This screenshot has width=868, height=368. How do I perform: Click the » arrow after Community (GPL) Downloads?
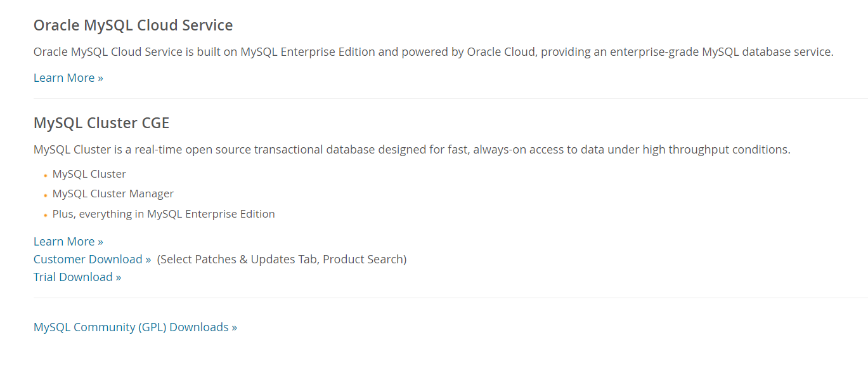pos(234,328)
